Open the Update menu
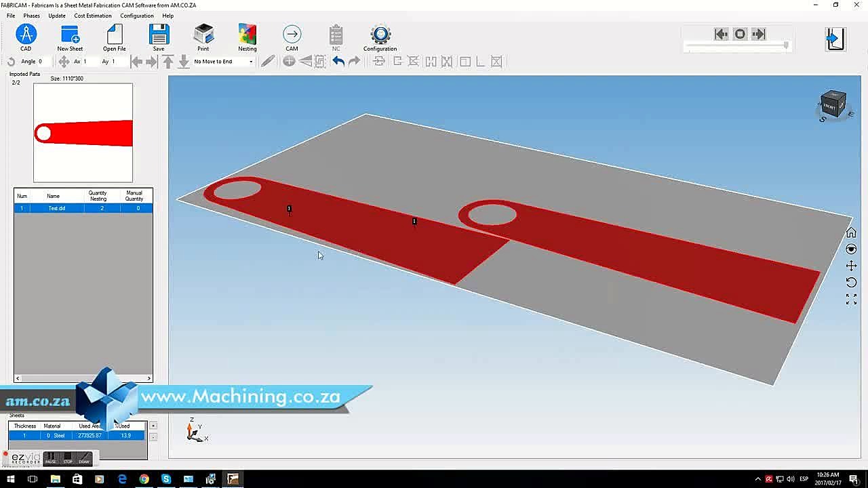The image size is (868, 488). click(57, 16)
